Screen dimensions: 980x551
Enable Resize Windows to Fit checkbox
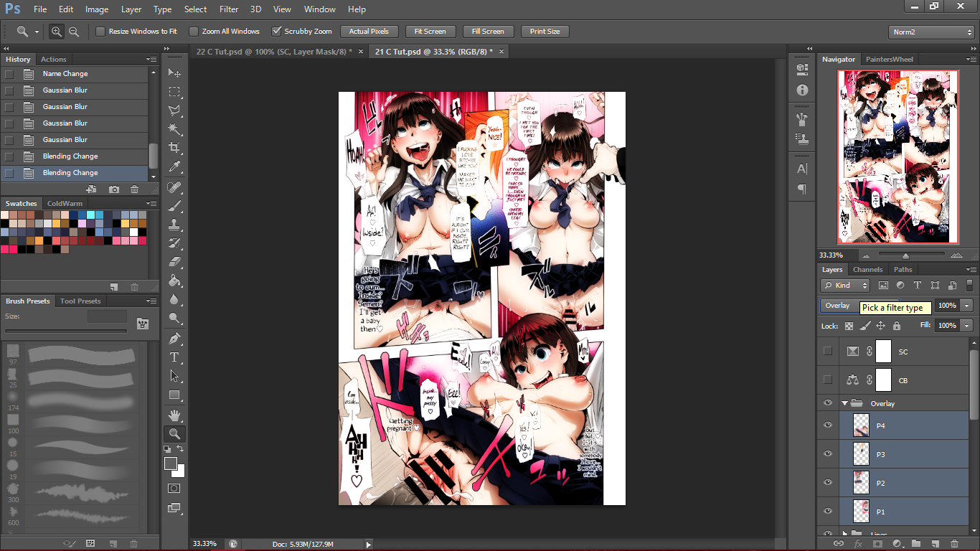click(x=100, y=32)
